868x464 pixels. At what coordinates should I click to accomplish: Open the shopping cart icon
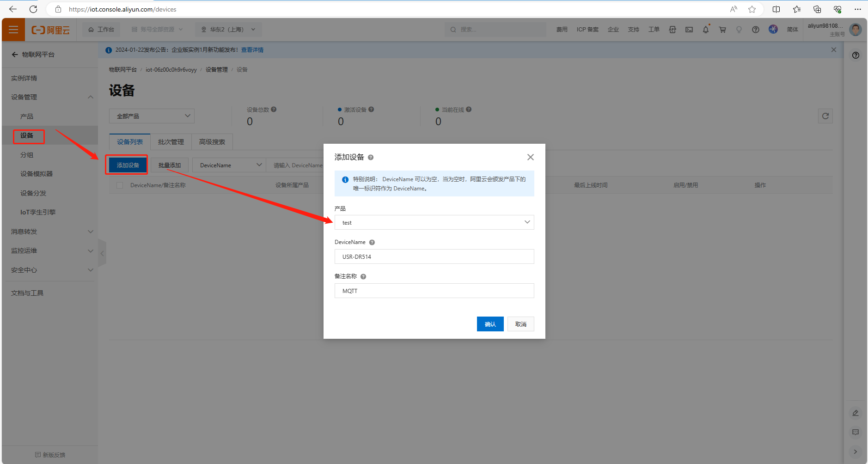722,30
